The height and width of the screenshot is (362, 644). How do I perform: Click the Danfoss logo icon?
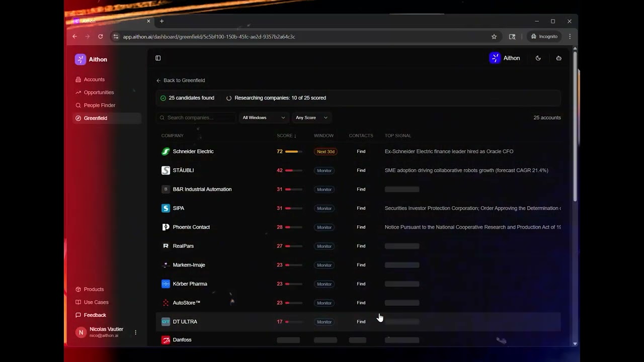[x=166, y=340]
